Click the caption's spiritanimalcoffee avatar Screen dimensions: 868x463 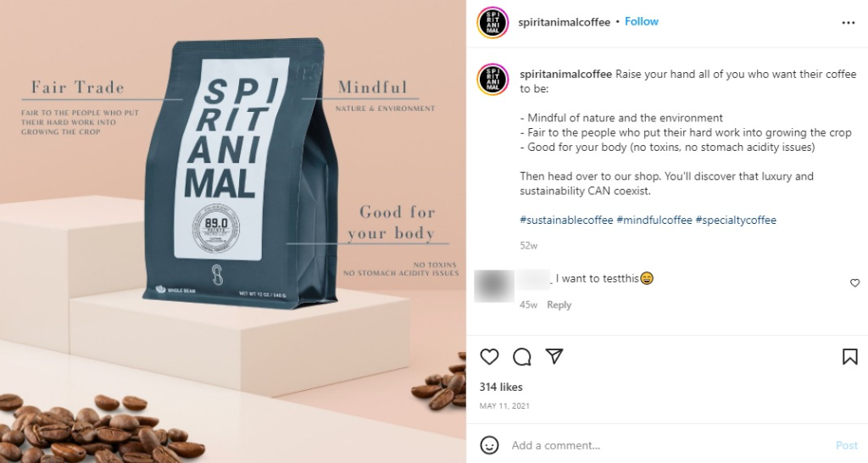(x=492, y=79)
